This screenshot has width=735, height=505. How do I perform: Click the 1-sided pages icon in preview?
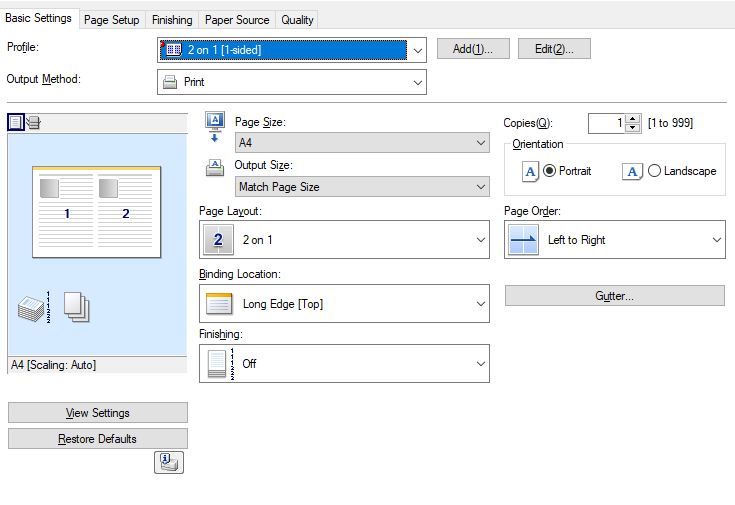[x=76, y=307]
